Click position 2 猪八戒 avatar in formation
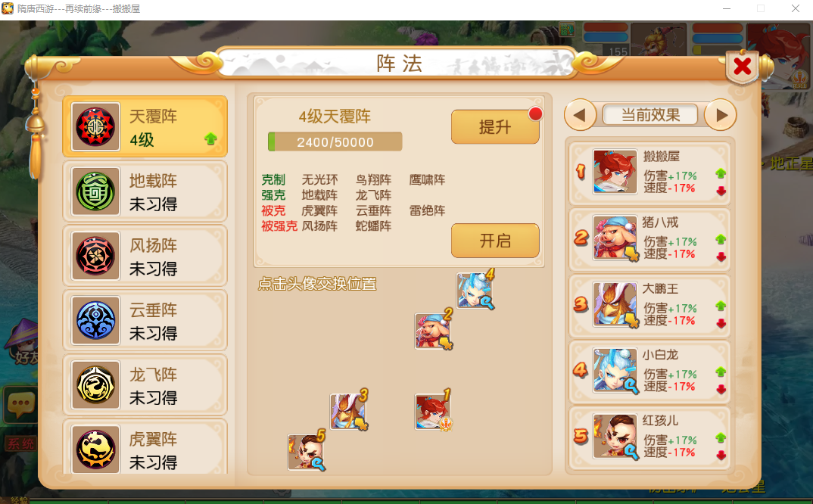The height and width of the screenshot is (504, 813). coord(432,331)
